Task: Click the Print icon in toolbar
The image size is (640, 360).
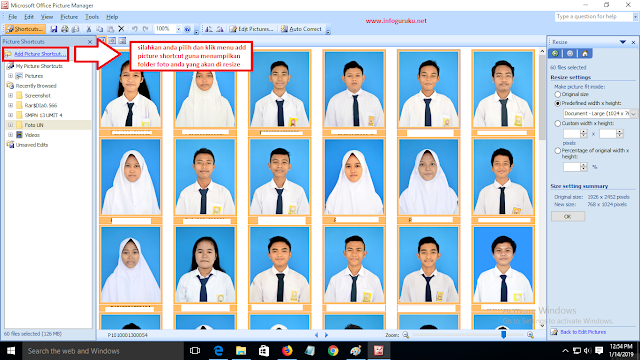Action: (x=64, y=29)
